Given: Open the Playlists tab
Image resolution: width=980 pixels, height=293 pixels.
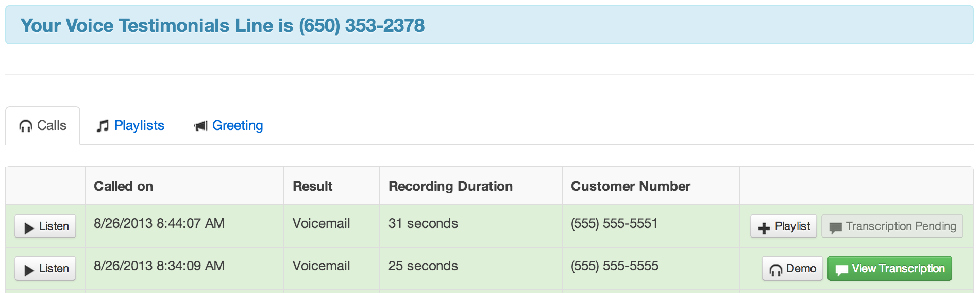Looking at the screenshot, I should click(x=130, y=126).
